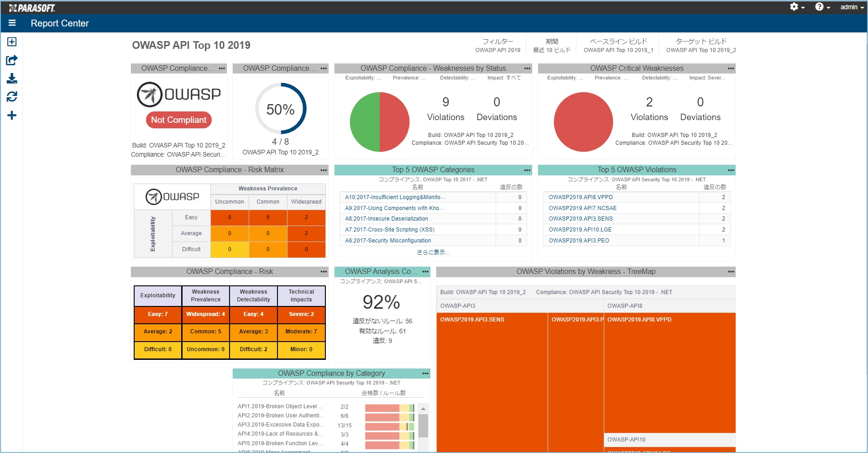Expand the admin user dropdown
The height and width of the screenshot is (453, 868).
(852, 7)
